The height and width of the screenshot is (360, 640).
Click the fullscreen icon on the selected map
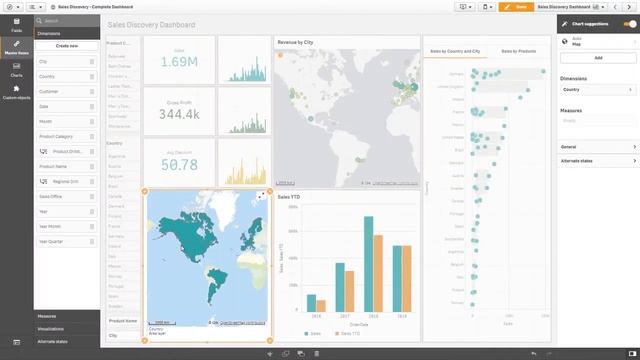point(260,196)
